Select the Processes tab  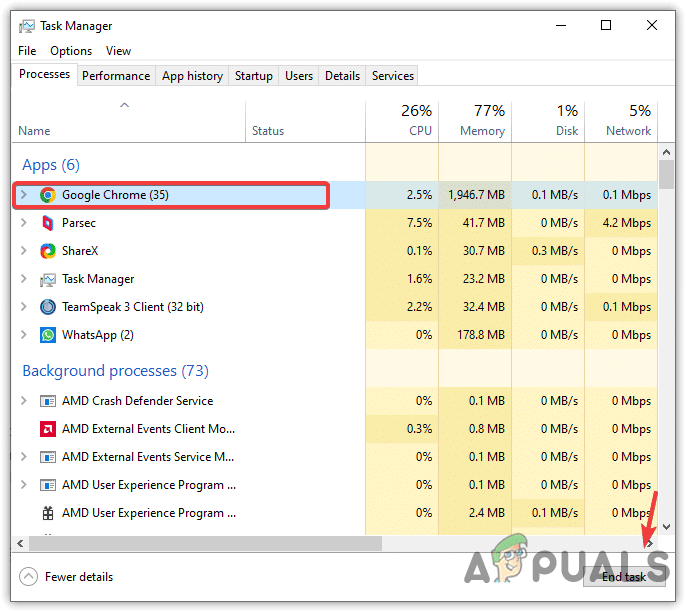[x=45, y=74]
